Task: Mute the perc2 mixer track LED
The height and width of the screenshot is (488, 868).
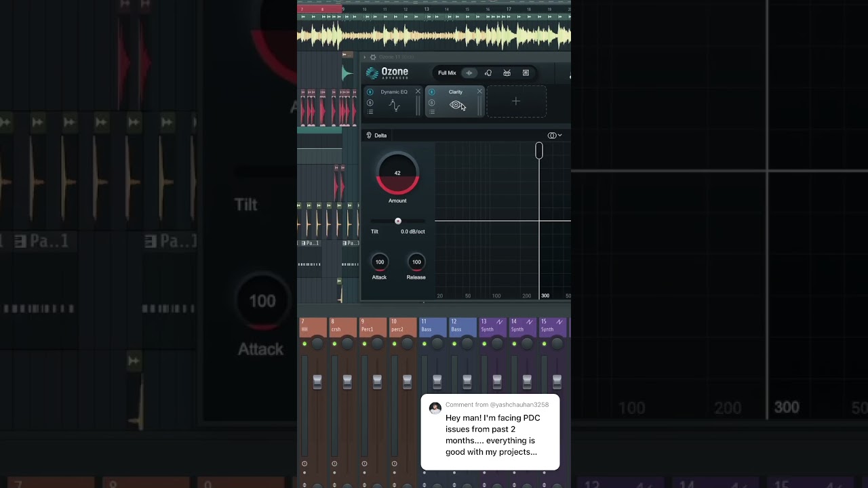Action: (394, 344)
